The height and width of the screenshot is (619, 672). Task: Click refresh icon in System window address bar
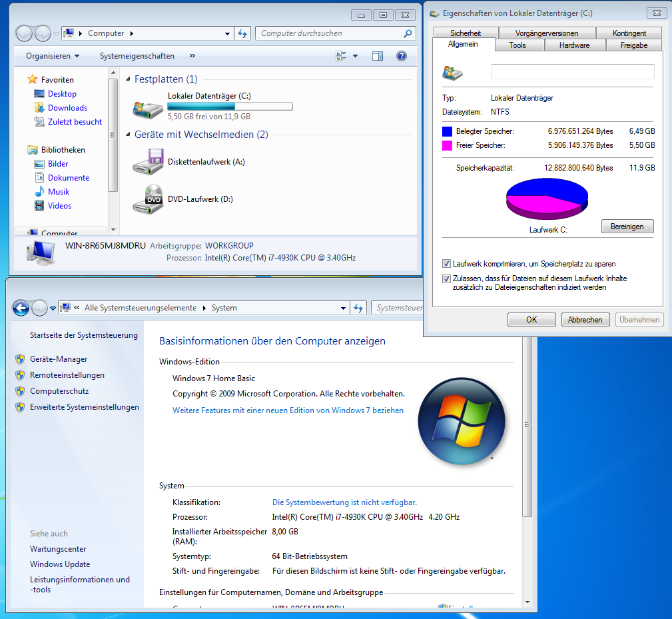coord(358,308)
